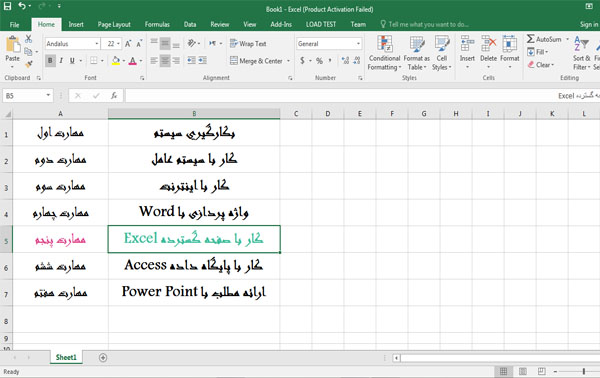Expand the Merge & Center dropdown arrow
The height and width of the screenshot is (378, 600).
tap(288, 61)
